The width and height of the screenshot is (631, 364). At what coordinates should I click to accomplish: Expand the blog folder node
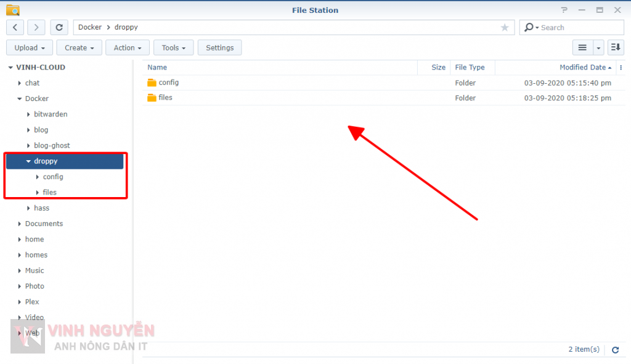(28, 131)
